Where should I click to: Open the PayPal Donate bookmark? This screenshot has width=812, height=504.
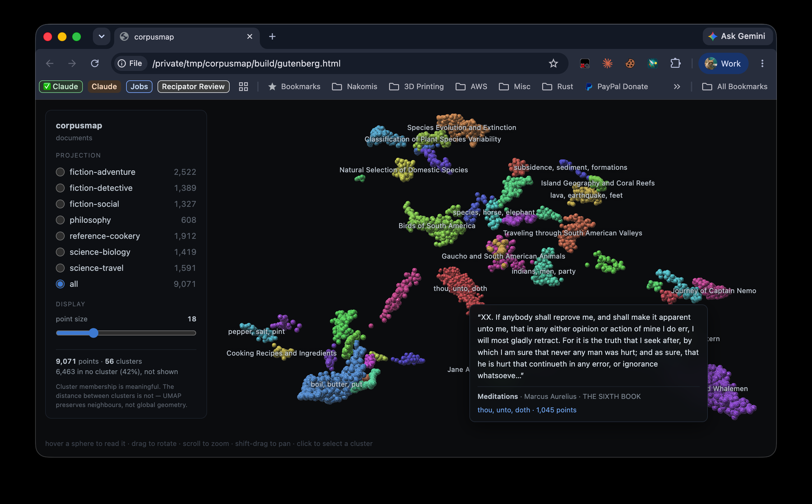pos(616,87)
